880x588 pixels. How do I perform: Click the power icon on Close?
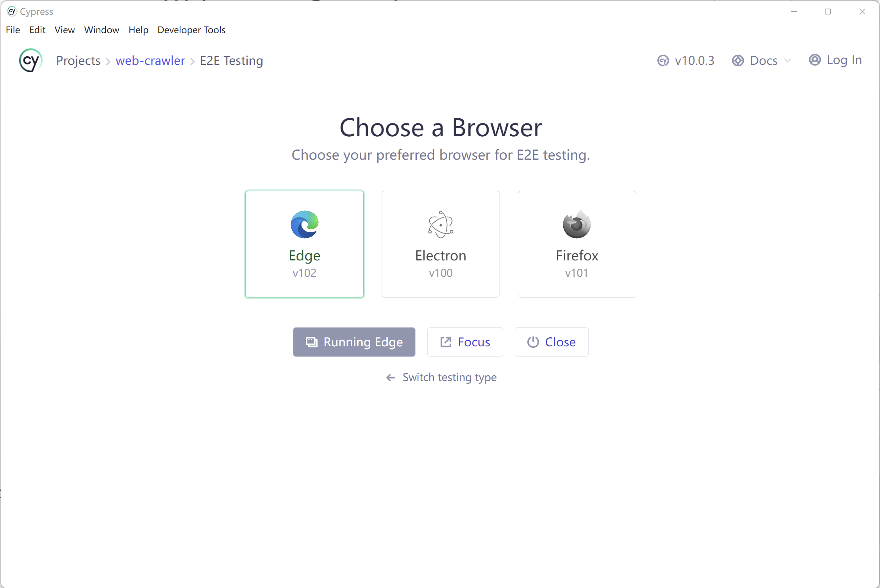[x=533, y=342]
